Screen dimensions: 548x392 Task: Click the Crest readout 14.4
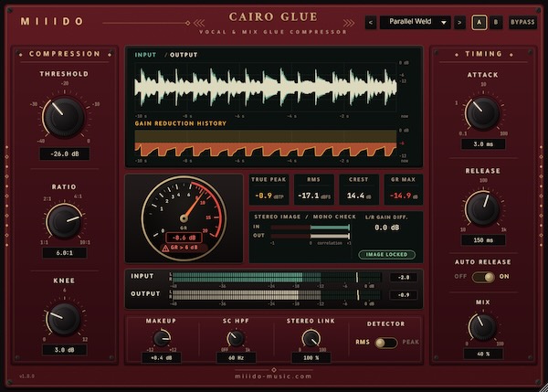point(359,196)
